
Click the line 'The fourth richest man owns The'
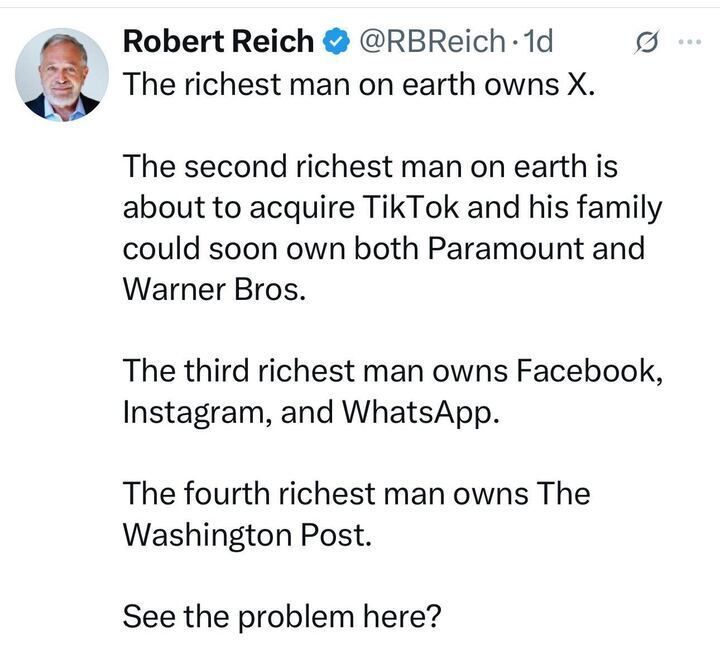[x=355, y=494]
